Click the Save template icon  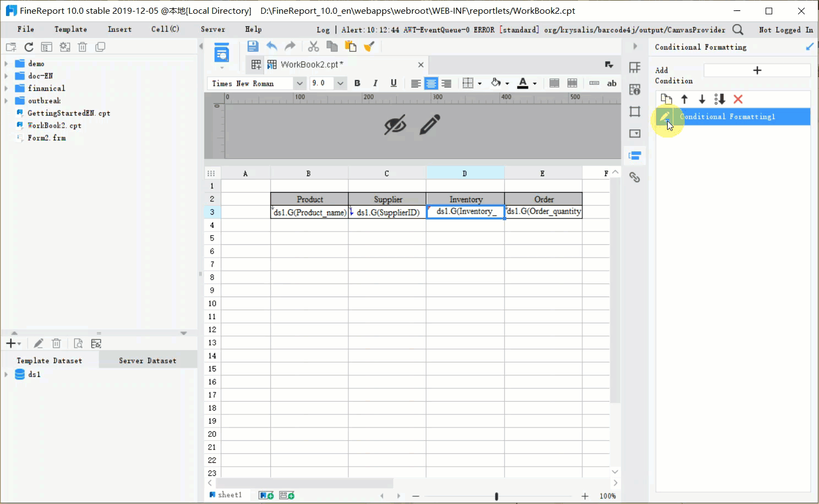pos(253,46)
